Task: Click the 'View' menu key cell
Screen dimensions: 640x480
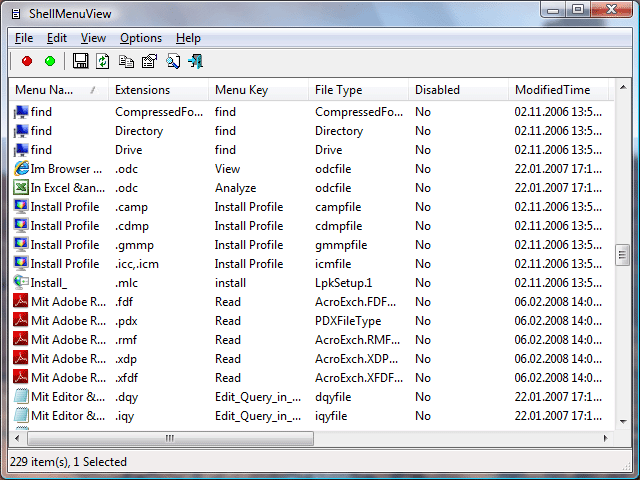Action: [x=227, y=169]
